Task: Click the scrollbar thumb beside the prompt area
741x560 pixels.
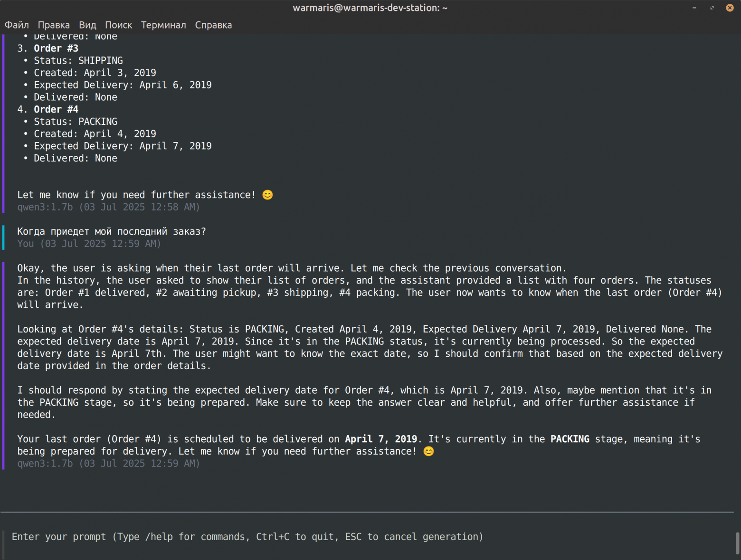Action: (737, 543)
